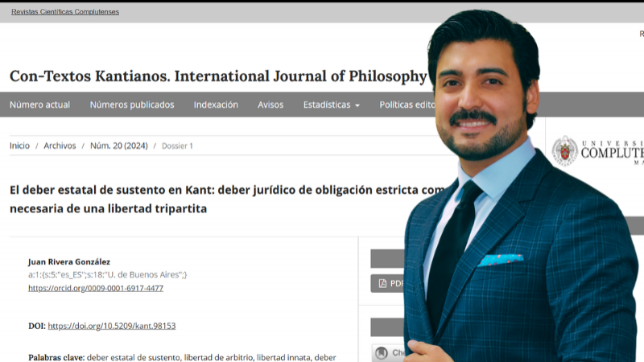Open the author's ORCID profile link

(96, 288)
